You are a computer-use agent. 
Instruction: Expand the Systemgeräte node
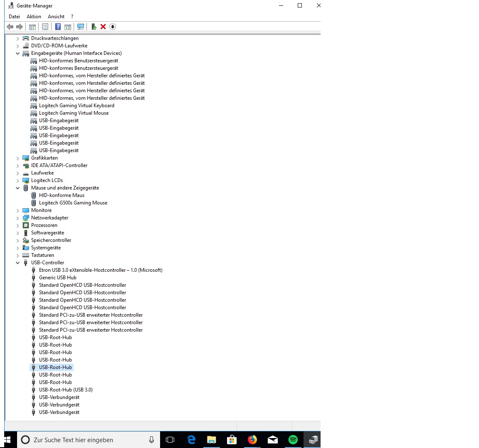click(18, 248)
